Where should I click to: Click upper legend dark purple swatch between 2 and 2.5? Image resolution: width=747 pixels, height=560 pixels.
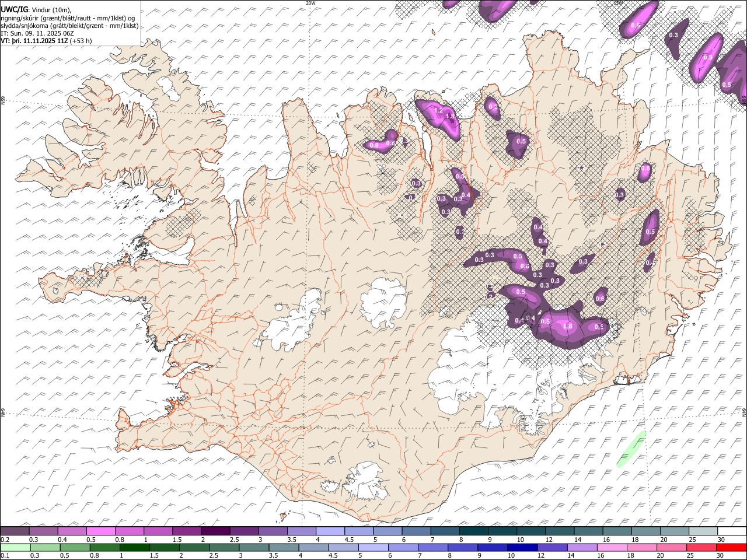pos(215,531)
